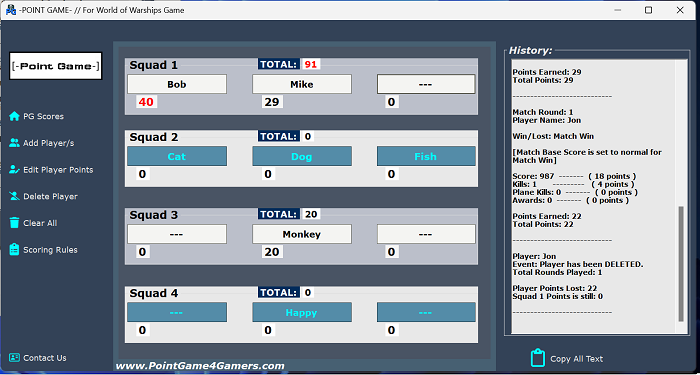
Task: Click the empty first slot in Squad 4
Action: pyautogui.click(x=177, y=312)
